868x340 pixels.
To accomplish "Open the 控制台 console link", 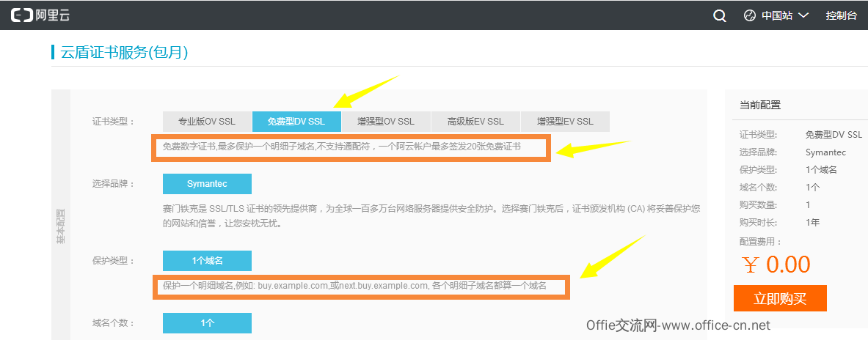I will click(842, 15).
